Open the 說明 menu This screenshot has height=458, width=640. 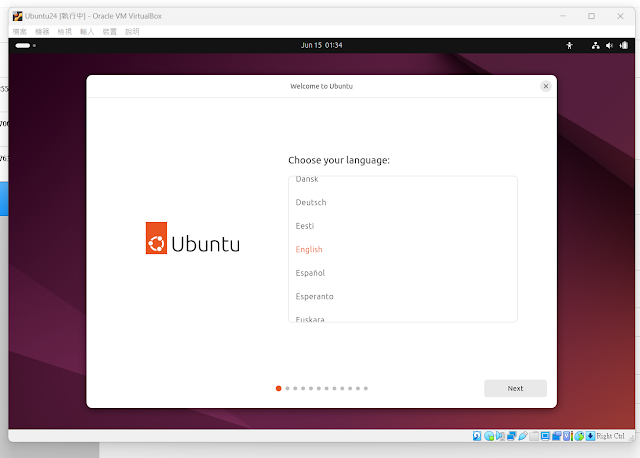(132, 31)
